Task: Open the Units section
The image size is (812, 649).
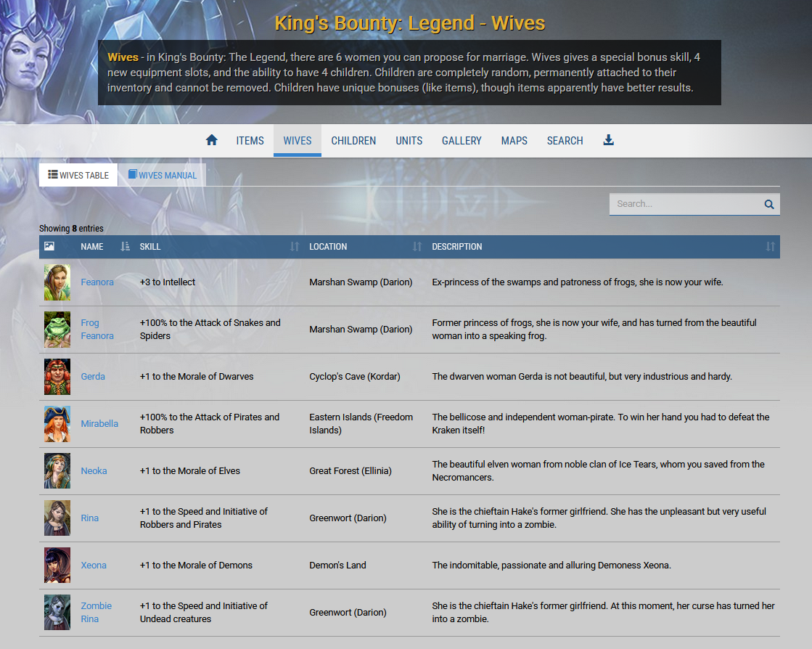Action: click(x=409, y=140)
